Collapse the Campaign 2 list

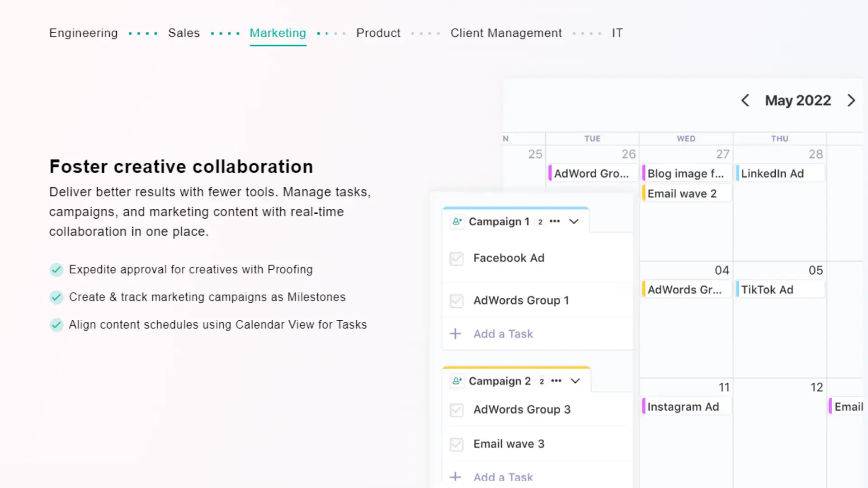tap(575, 381)
